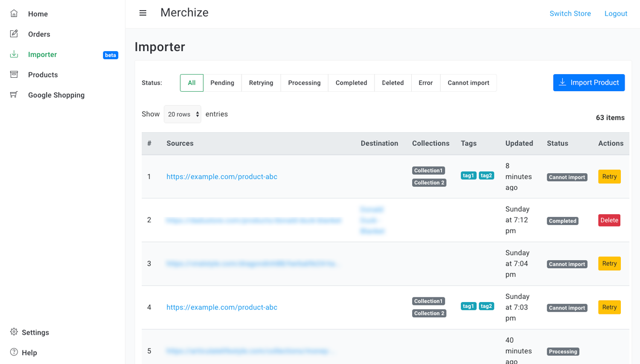Click Completed status badge in row 2
This screenshot has height=364, width=640.
563,221
